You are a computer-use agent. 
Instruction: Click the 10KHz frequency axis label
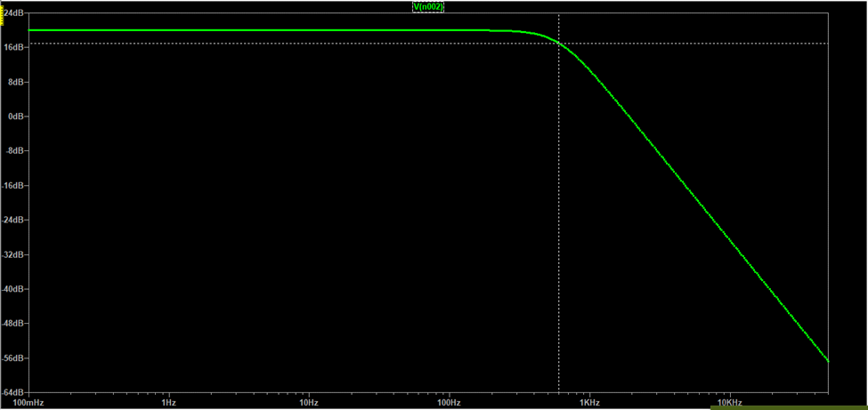[730, 403]
